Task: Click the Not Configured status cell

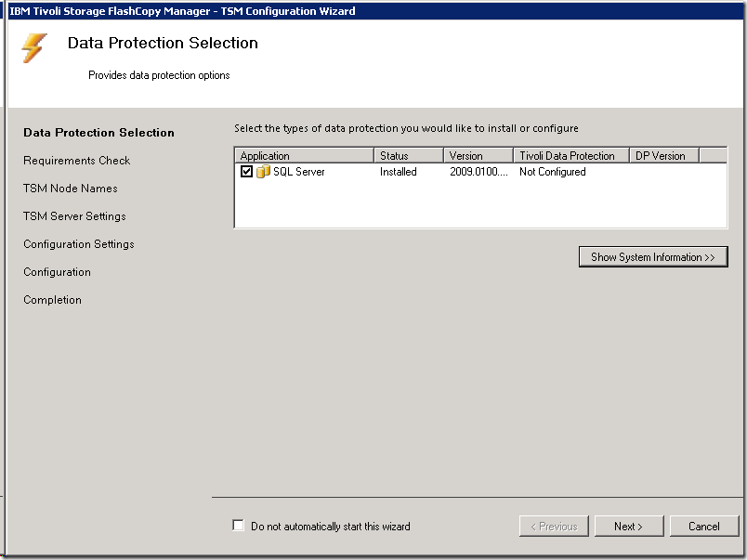Action: [553, 172]
